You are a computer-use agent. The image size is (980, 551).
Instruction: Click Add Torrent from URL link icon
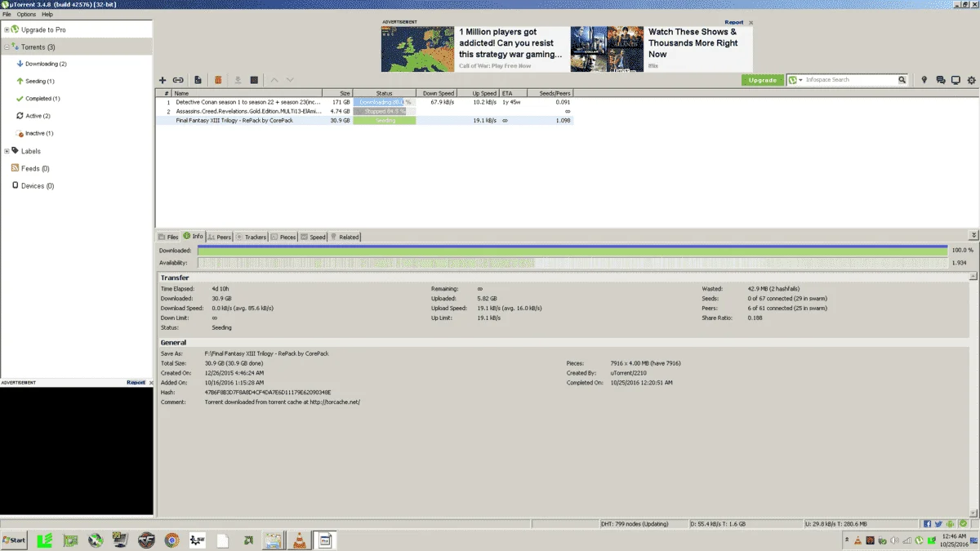pos(177,80)
